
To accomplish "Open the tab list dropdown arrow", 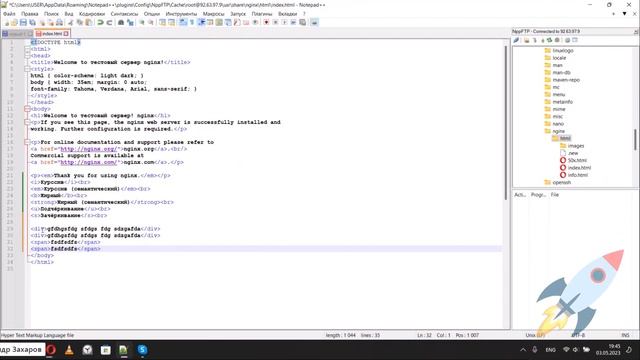I will (624, 13).
